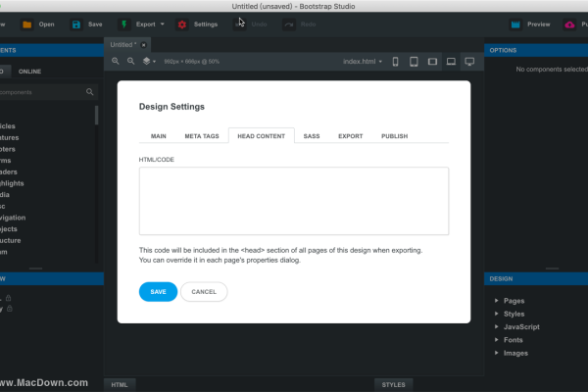Open the Export dropdown arrow

[x=163, y=24]
